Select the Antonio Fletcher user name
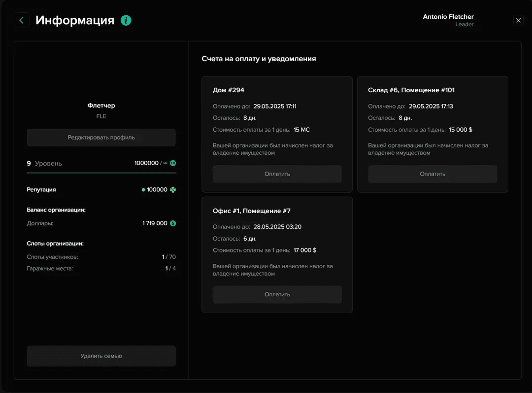 pos(448,17)
